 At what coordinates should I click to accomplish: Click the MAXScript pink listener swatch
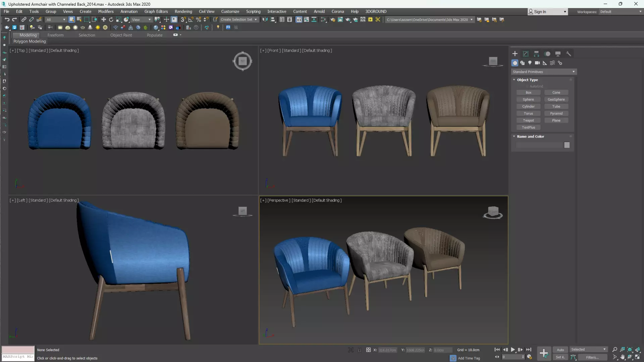(x=18, y=350)
